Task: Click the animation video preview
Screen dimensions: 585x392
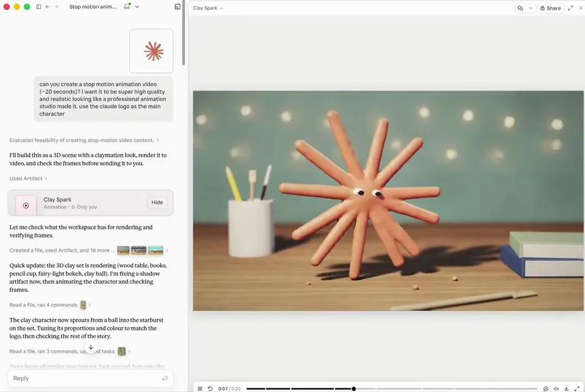Action: point(388,200)
